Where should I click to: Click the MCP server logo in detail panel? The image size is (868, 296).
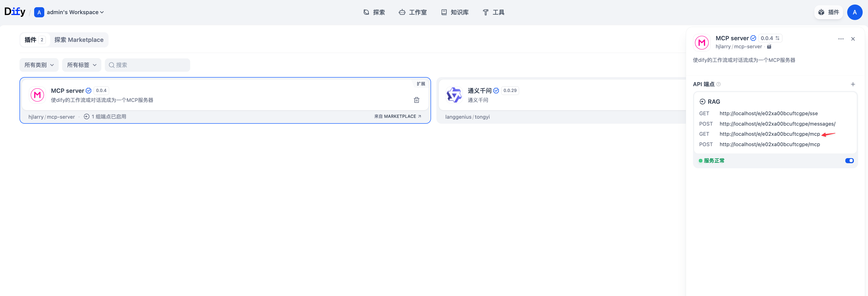pyautogui.click(x=702, y=43)
